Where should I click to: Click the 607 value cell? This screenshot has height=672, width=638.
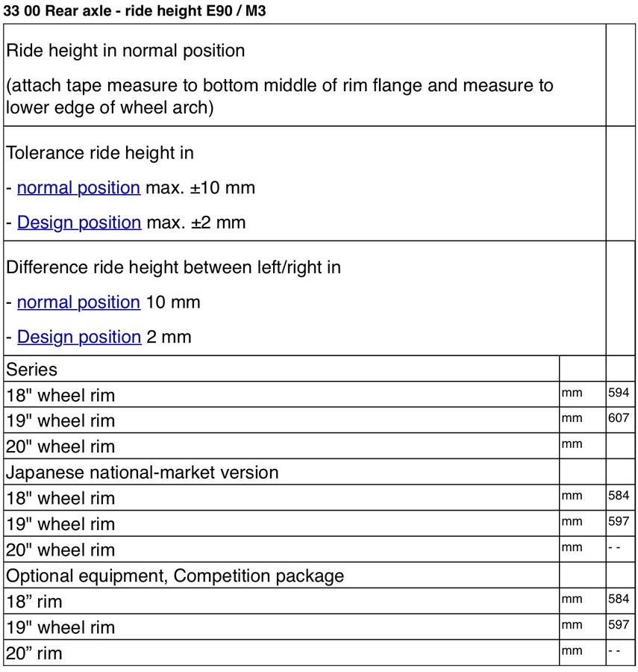click(x=619, y=418)
